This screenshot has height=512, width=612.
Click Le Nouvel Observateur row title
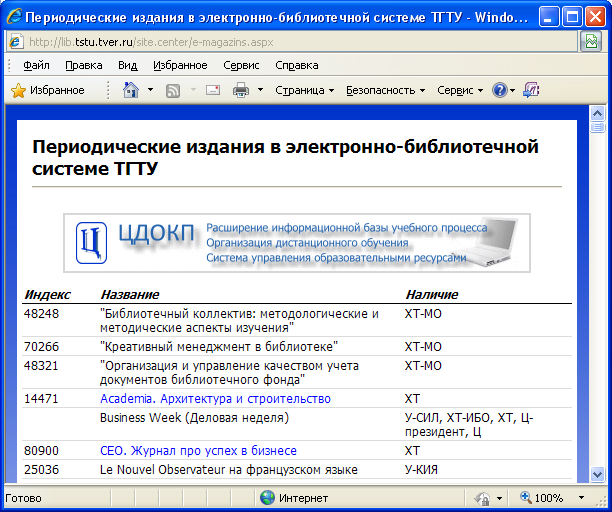229,469
